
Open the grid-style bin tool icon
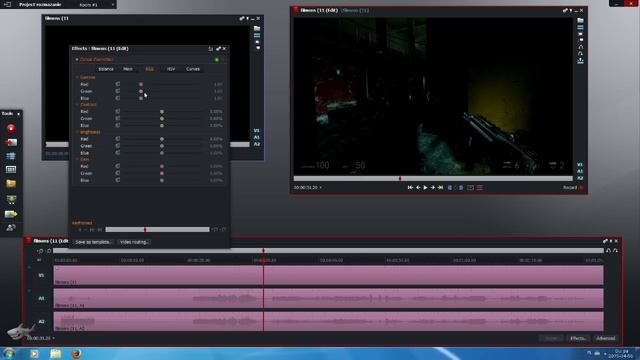pyautogui.click(x=11, y=169)
